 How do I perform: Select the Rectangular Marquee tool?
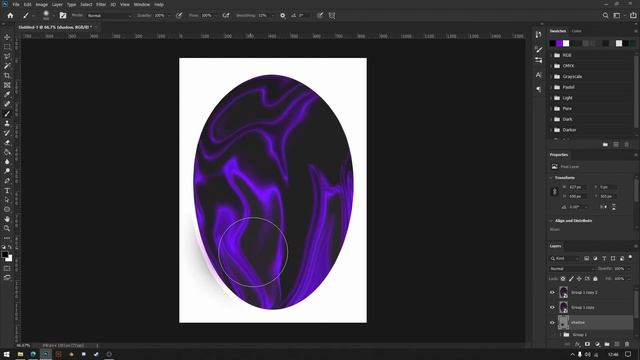[7, 47]
